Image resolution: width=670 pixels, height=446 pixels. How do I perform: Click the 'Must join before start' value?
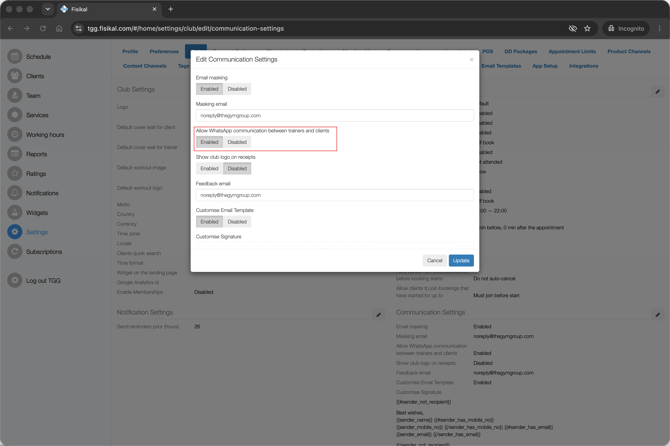point(496,295)
